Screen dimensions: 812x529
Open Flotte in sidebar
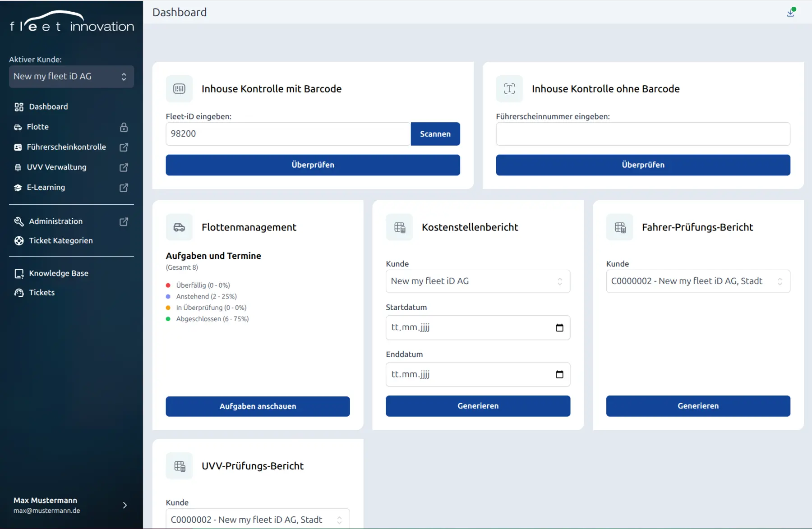pos(37,127)
